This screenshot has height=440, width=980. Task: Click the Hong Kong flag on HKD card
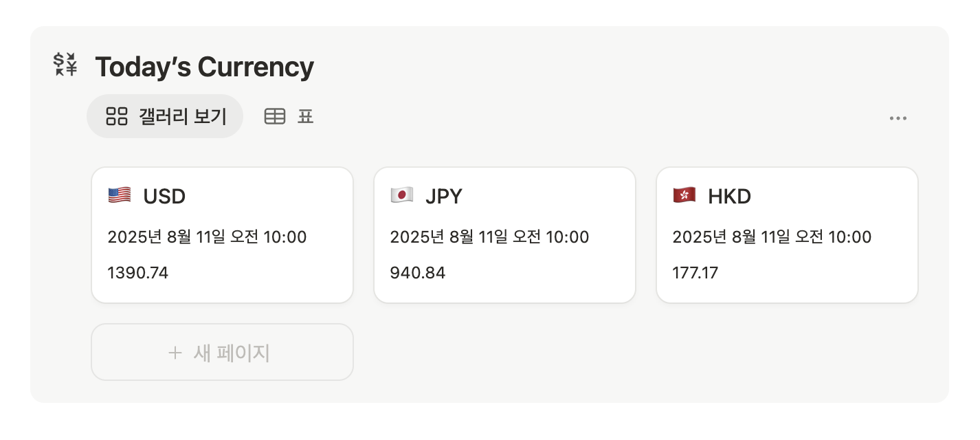684,196
